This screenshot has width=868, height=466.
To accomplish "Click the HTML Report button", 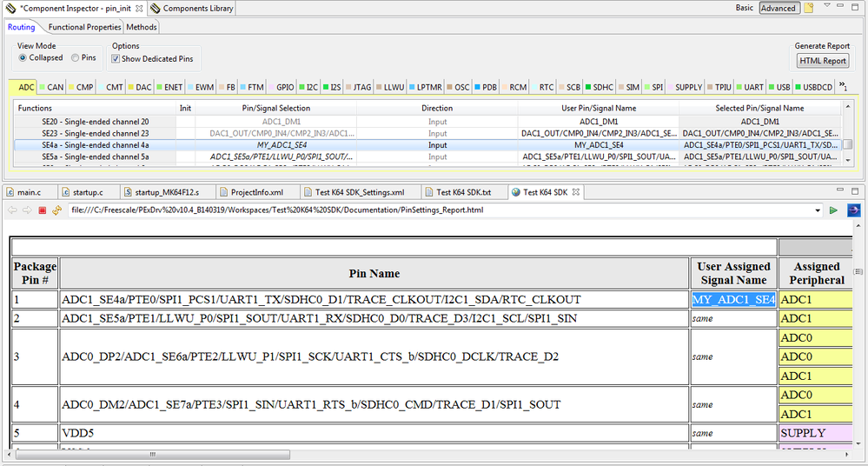I will tap(823, 61).
